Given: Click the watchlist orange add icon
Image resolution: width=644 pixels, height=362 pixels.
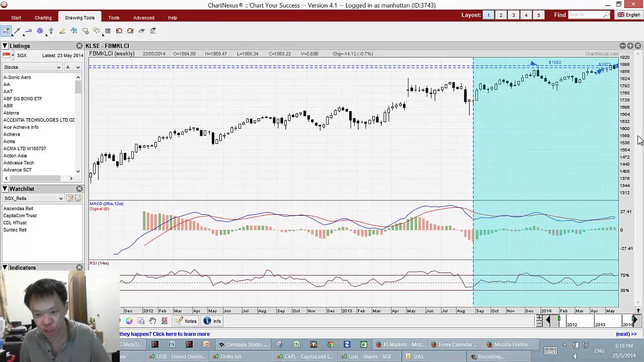Looking at the screenshot, I should pos(78,199).
